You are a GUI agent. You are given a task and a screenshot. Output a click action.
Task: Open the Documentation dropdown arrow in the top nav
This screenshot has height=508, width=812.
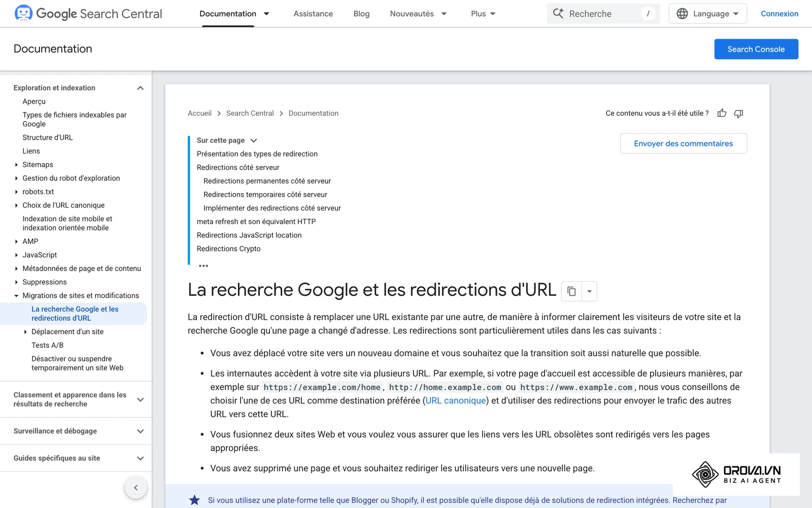click(x=266, y=14)
